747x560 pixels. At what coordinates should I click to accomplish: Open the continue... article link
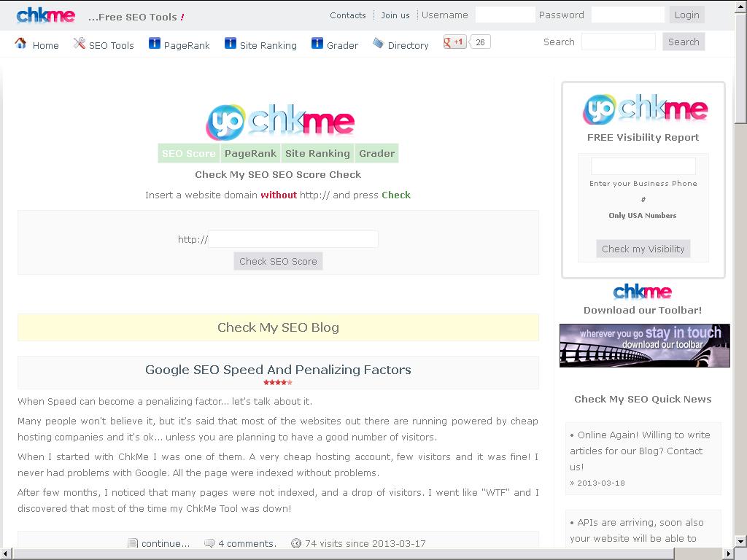coord(166,543)
